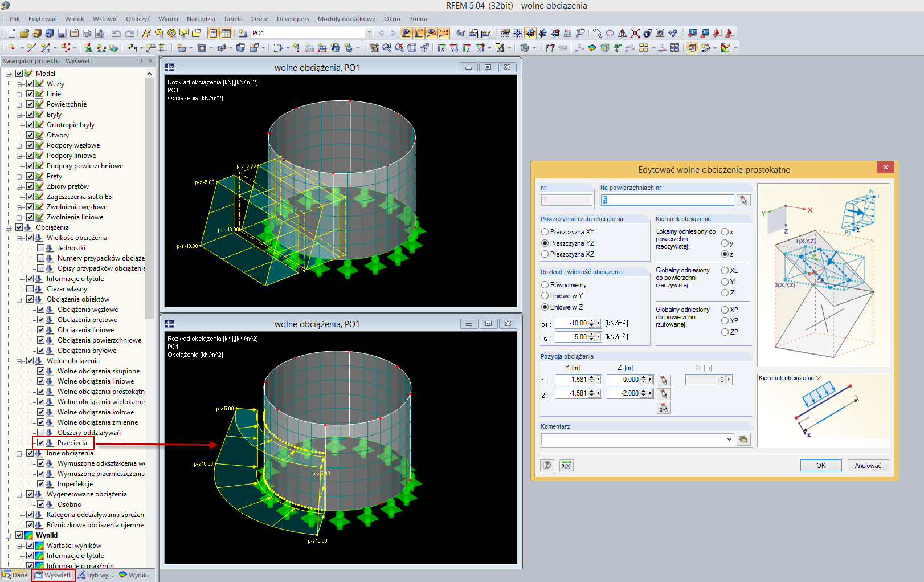Toggle Obciążenia węzłowe display checkbox
Viewport: 924px width, 582px height.
[x=41, y=310]
